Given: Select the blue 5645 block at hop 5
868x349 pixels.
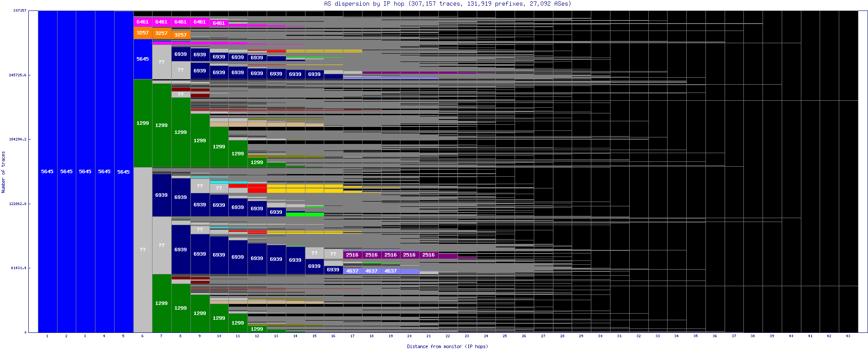Looking at the screenshot, I should point(124,171).
